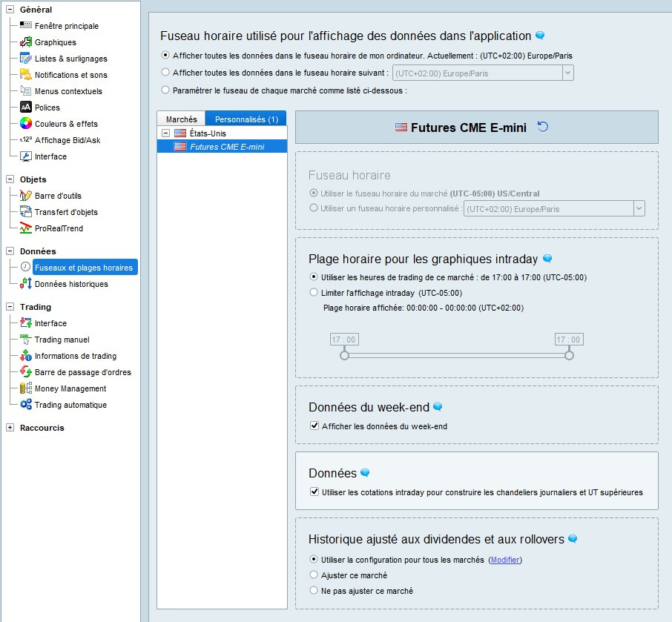Click the Trading Interface icon
Viewport: 672px width, 622px height.
coord(26,322)
